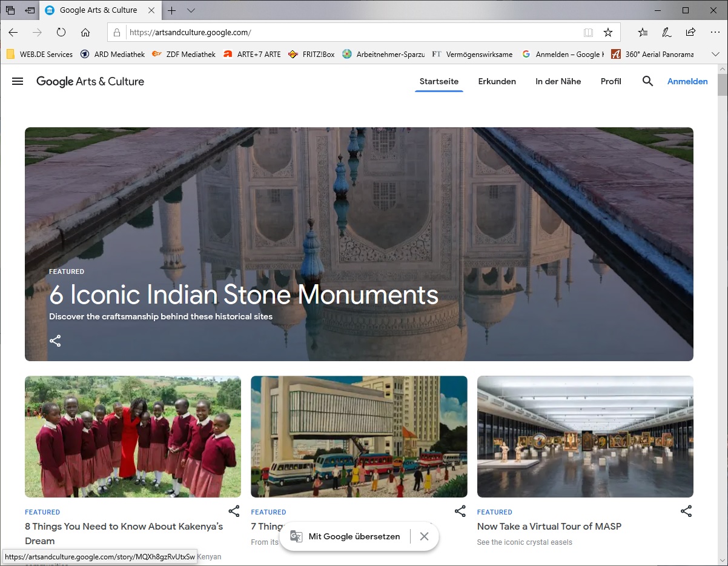This screenshot has width=728, height=566.
Task: Click the browser refresh button
Action: [x=61, y=32]
